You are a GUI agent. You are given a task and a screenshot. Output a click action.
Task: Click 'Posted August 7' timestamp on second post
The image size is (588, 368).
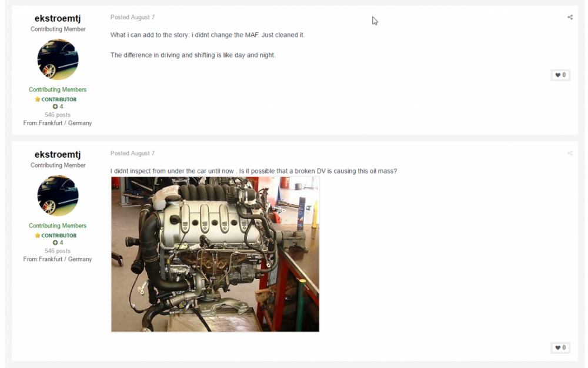[132, 153]
